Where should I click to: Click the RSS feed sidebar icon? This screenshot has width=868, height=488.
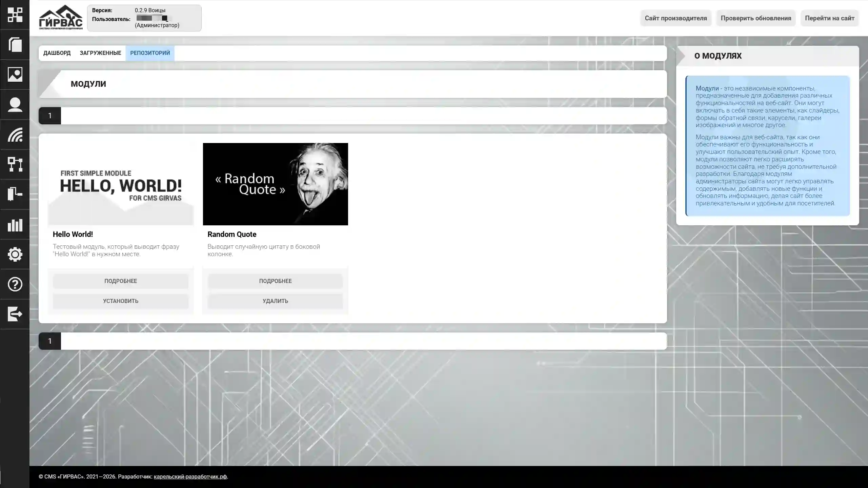(15, 135)
